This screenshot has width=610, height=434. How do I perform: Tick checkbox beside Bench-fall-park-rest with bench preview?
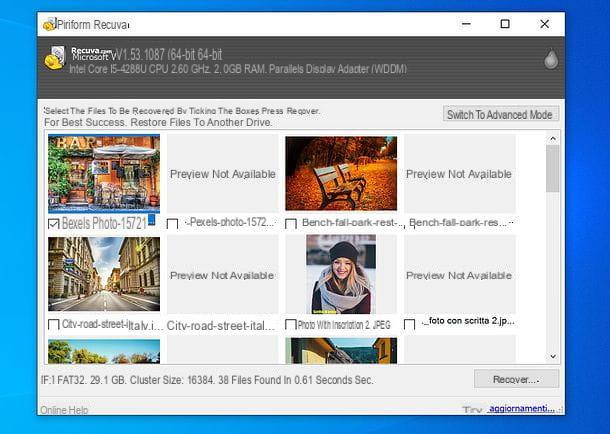(291, 224)
